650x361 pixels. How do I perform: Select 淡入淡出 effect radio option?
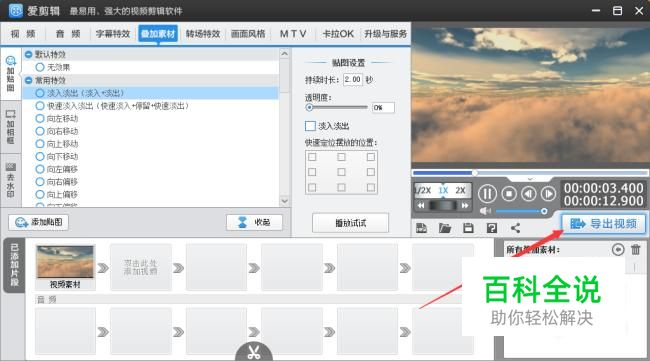click(x=40, y=93)
